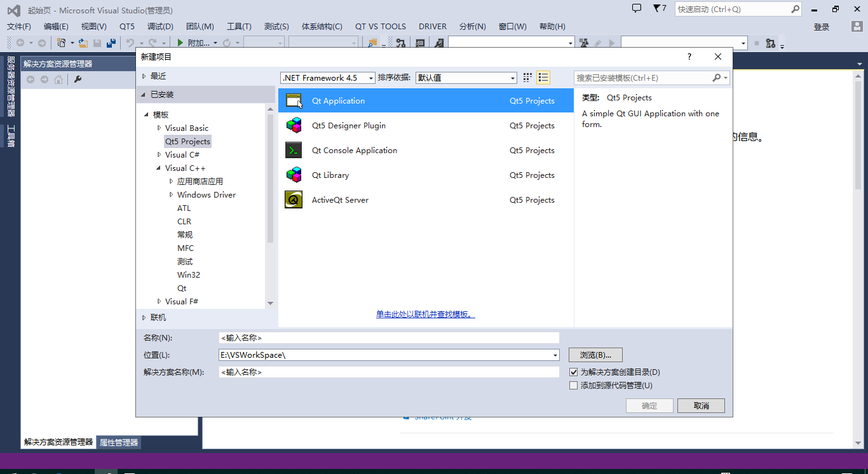This screenshot has height=474, width=868.
Task: Expand the Visual C# tree node
Action: [158, 154]
